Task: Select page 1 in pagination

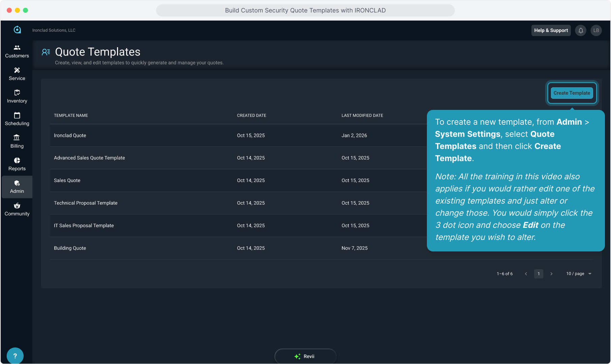Action: coord(539,274)
